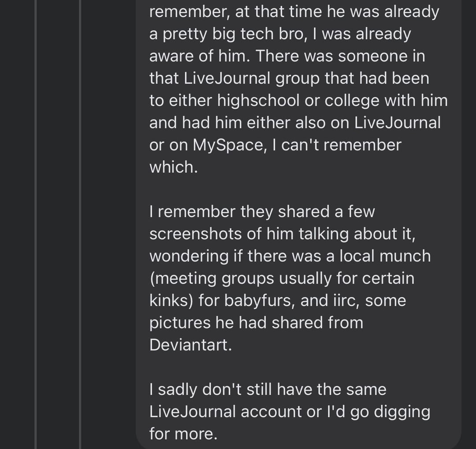Click the word "kinks)" in the message
Viewport: 476px width, 449px height.
pos(171,301)
